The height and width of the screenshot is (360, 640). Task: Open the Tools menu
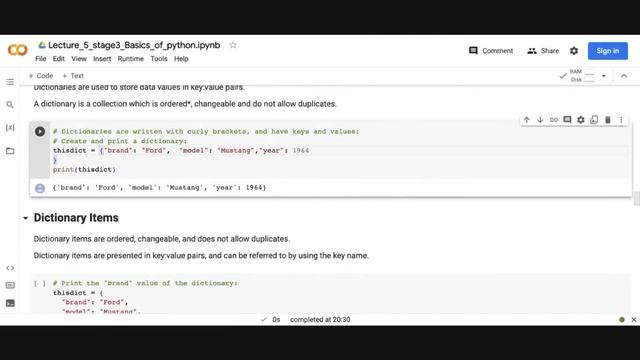pos(159,59)
